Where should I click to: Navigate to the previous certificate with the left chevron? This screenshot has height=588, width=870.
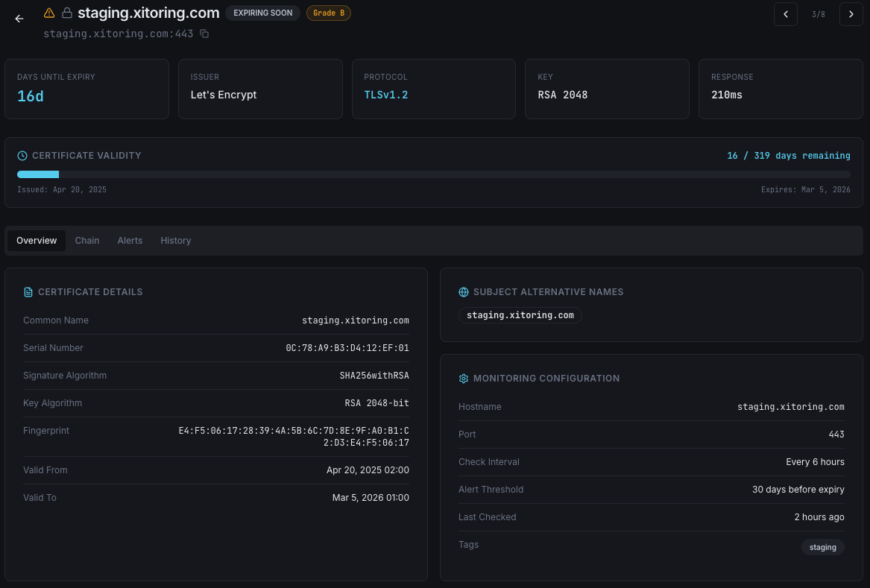tap(786, 14)
